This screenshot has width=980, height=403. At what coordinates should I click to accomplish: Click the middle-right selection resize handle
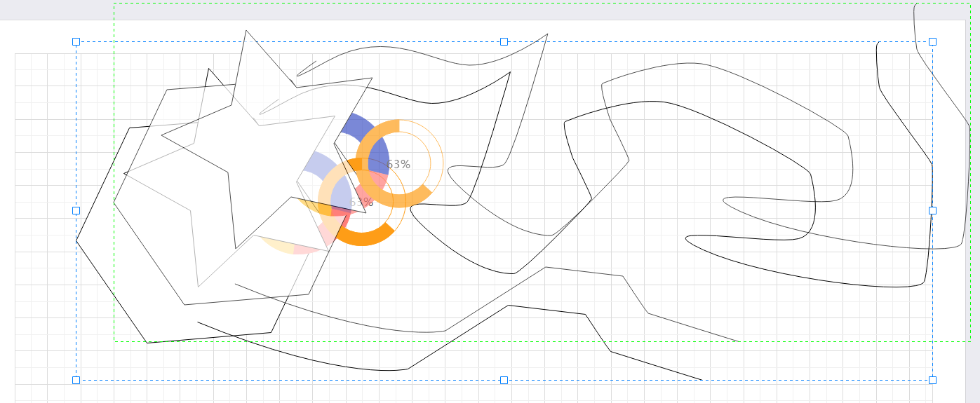932,210
